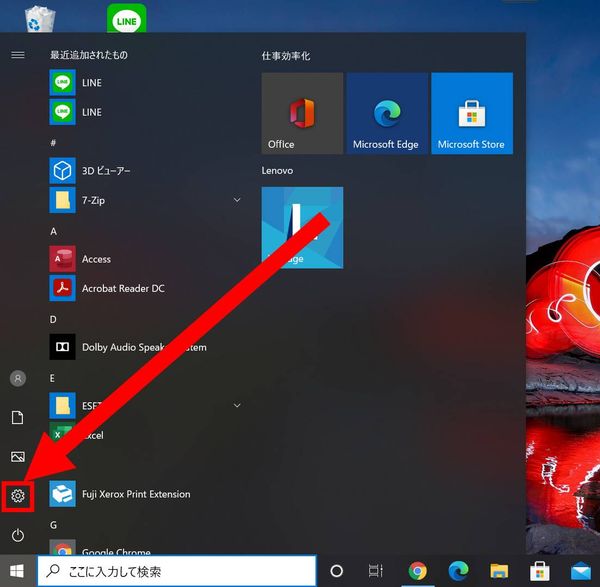
Task: Open the Lenovo Vantage tile
Action: click(x=302, y=228)
